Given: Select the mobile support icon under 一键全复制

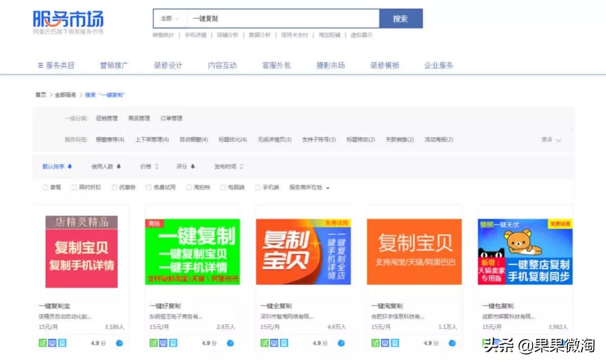Looking at the screenshot, I should (284, 342).
